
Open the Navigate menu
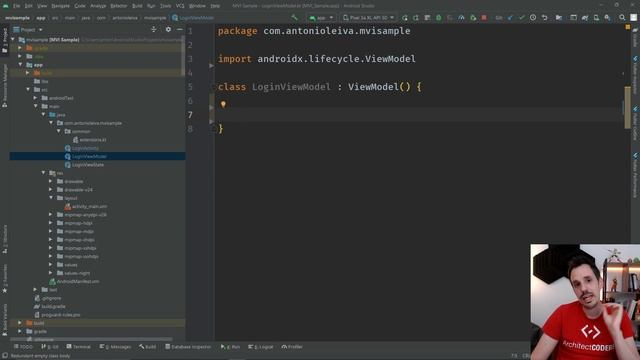pos(60,6)
